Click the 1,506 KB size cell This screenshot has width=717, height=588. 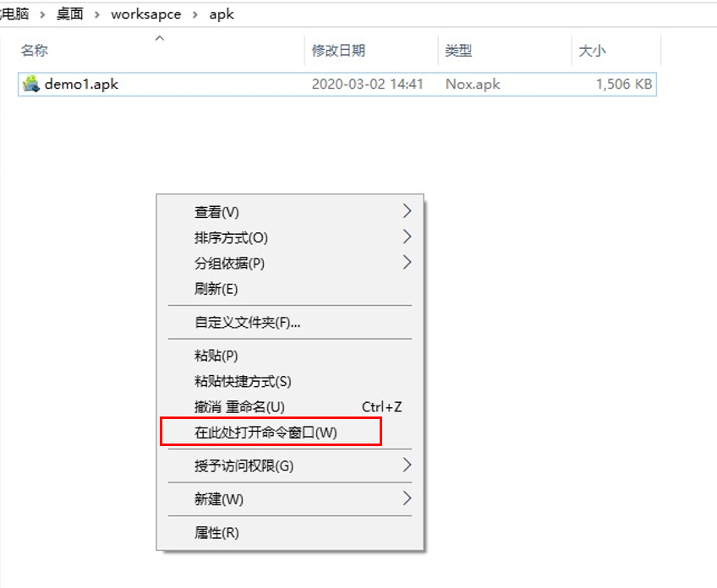click(x=624, y=84)
